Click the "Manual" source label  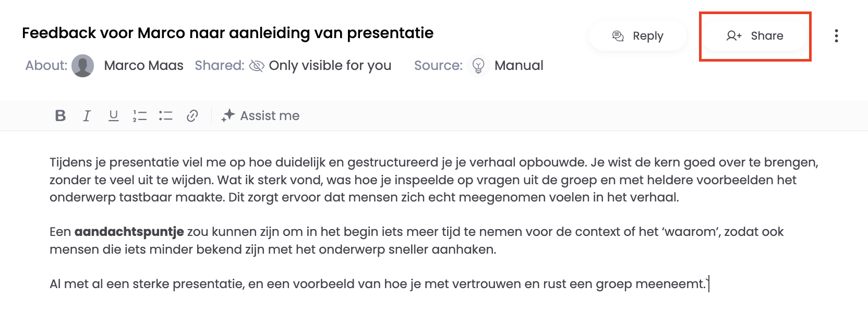point(519,66)
